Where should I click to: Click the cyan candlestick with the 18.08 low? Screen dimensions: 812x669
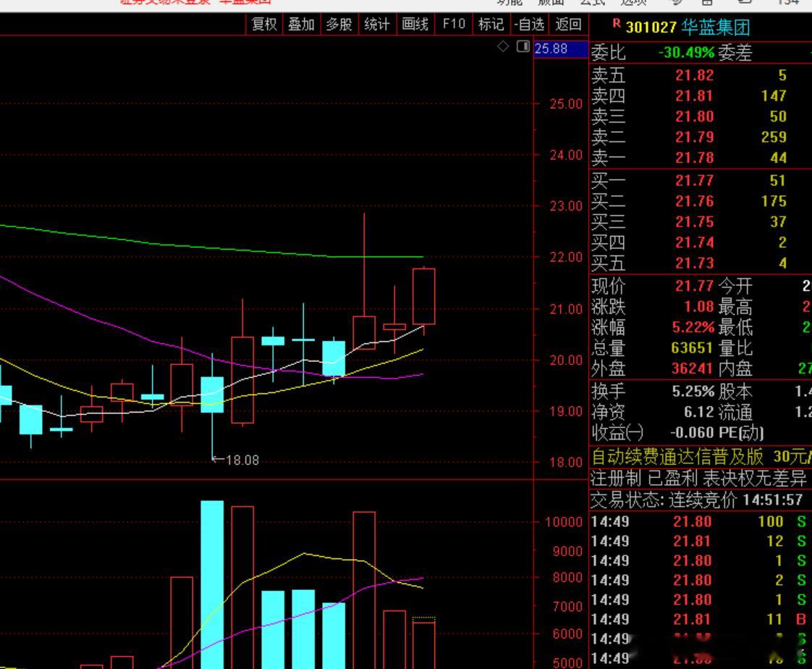tap(212, 395)
